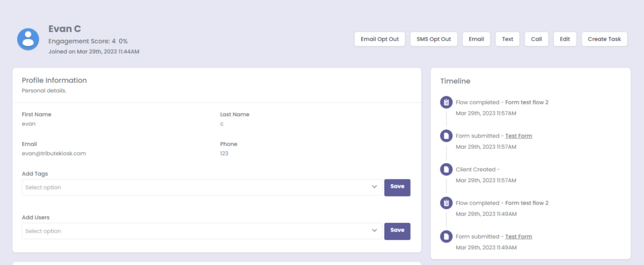
Task: Open Create Task button
Action: (x=604, y=39)
